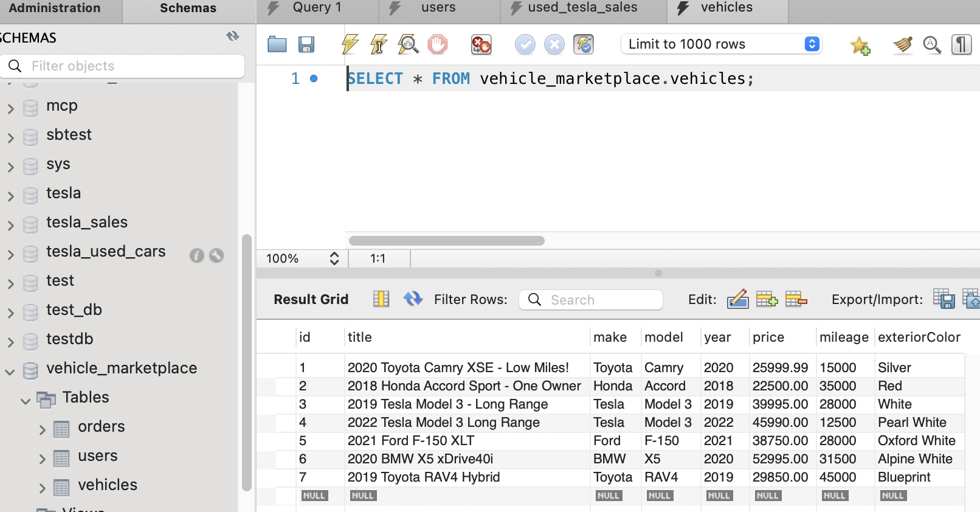Click the edit current row pencil icon

click(737, 299)
